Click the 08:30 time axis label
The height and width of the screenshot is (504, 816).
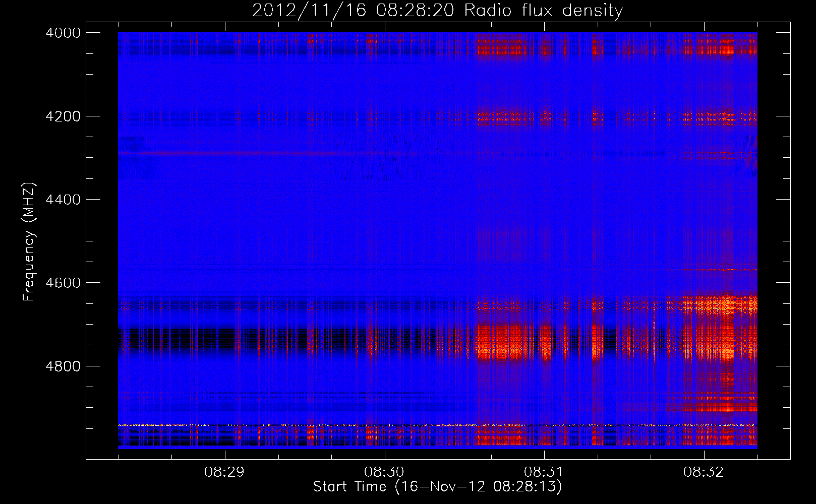[384, 472]
